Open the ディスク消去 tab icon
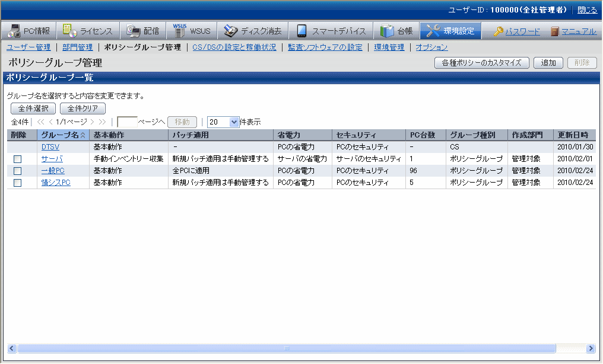This screenshot has height=364, width=603. click(230, 31)
